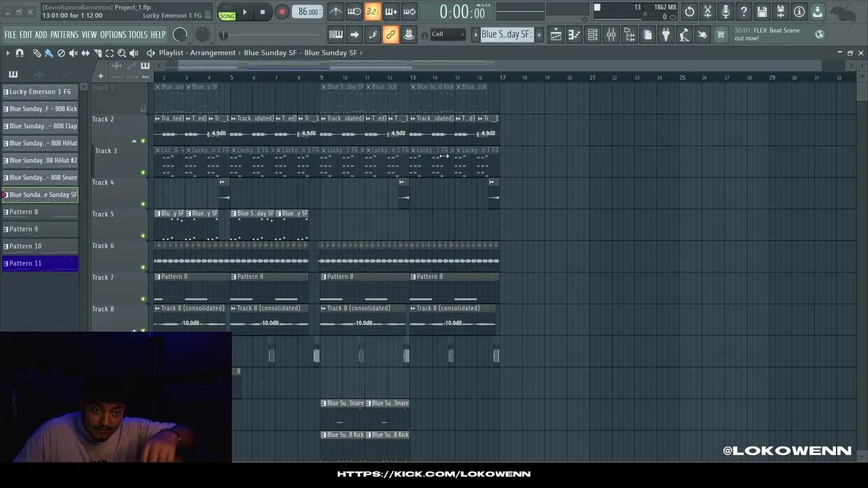Select the Mute tool in Playlist
The width and height of the screenshot is (868, 488).
(73, 53)
